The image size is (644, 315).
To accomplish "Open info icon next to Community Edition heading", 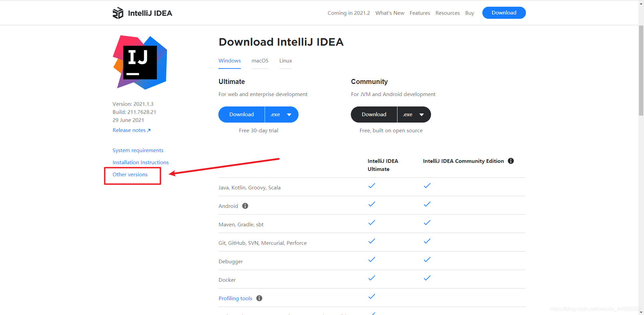I will coord(511,161).
